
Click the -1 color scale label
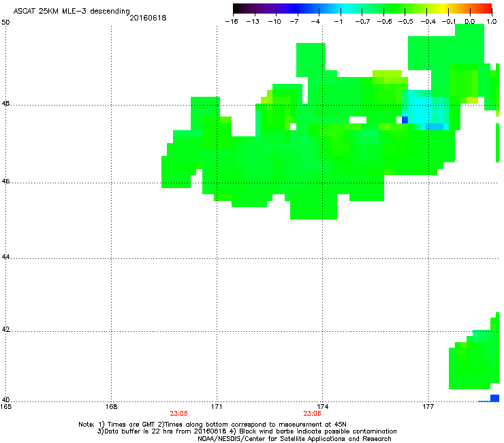(x=338, y=22)
